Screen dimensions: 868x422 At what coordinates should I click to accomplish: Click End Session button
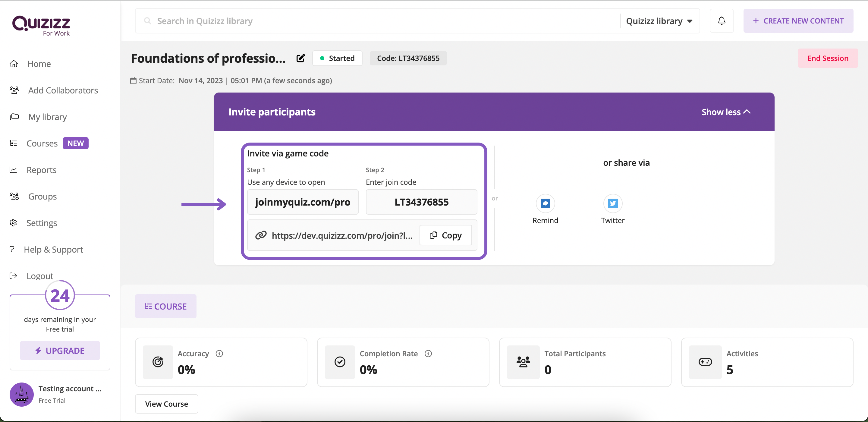tap(828, 58)
